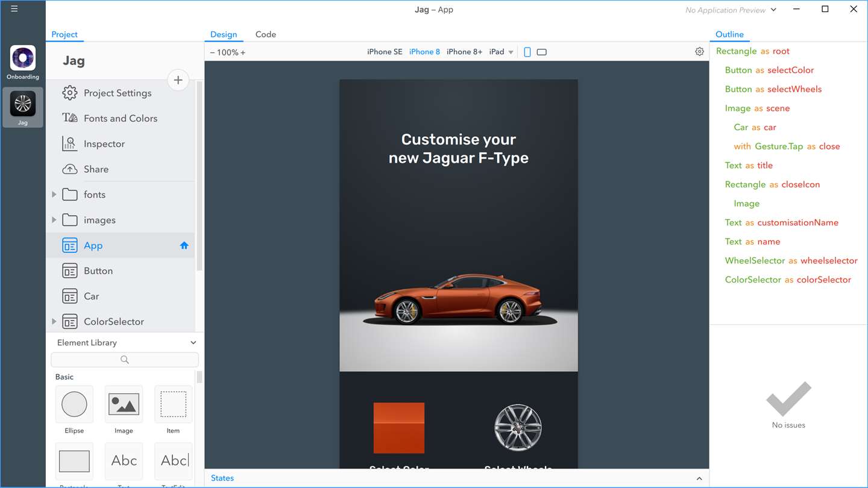Viewport: 868px width, 488px height.
Task: Open the design canvas settings gear
Action: 699,52
